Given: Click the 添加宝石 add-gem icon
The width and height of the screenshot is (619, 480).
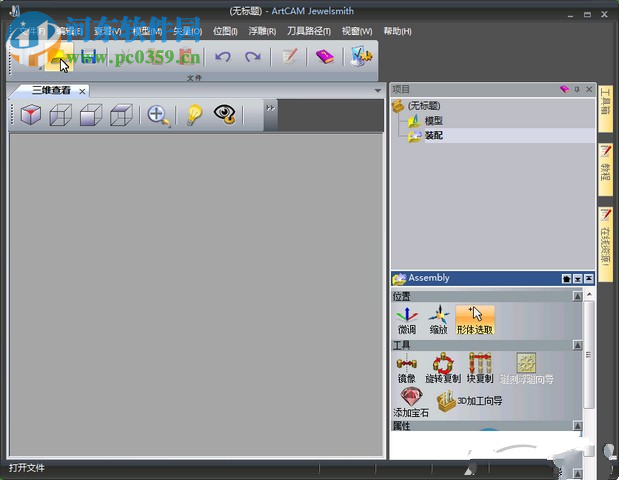Looking at the screenshot, I should click(x=411, y=402).
